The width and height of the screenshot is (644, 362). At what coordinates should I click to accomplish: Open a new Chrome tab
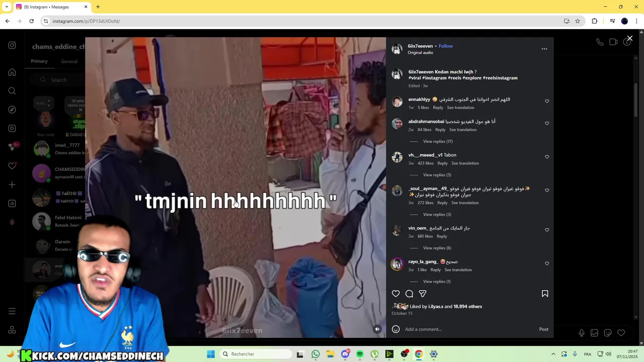(x=98, y=7)
